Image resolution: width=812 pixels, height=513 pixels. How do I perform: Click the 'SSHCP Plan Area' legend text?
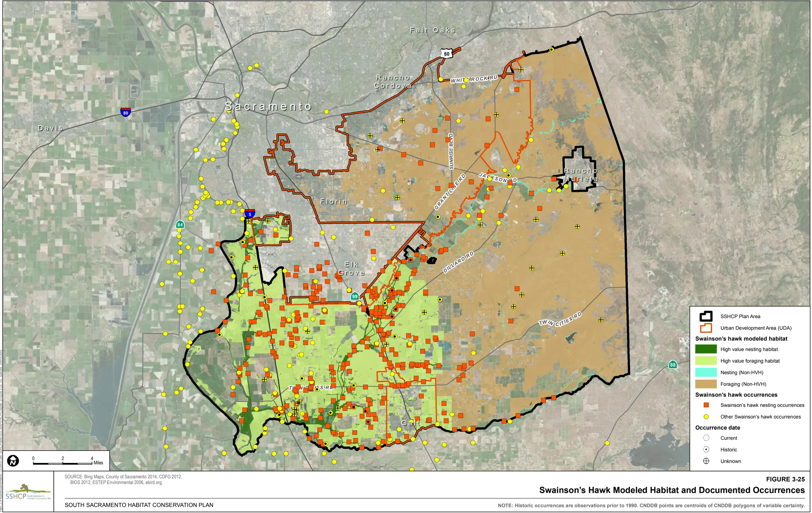(740, 316)
